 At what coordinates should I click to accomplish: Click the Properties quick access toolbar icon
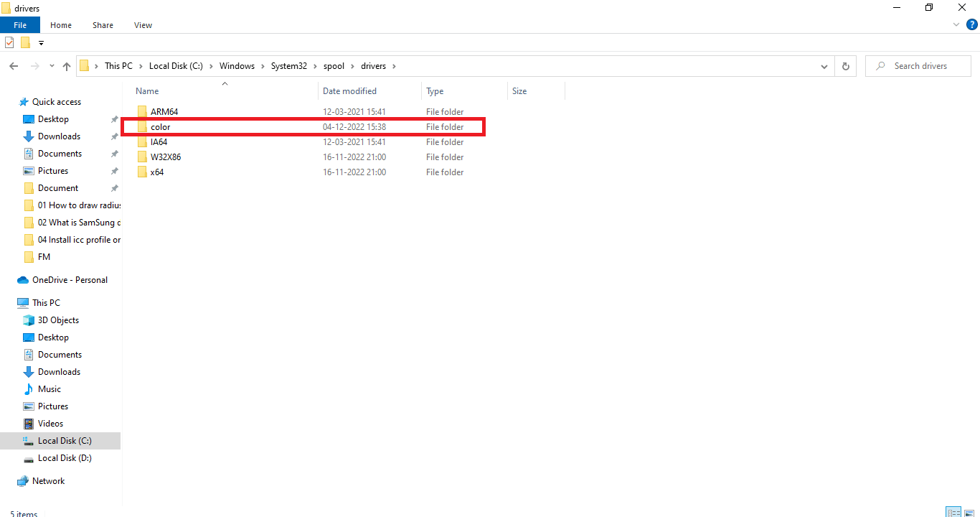(9, 42)
